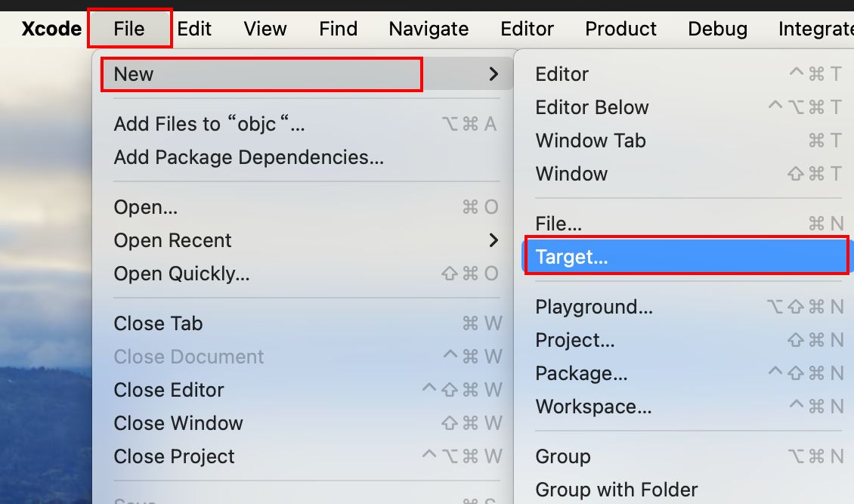Open the Edit menu

pyautogui.click(x=194, y=29)
